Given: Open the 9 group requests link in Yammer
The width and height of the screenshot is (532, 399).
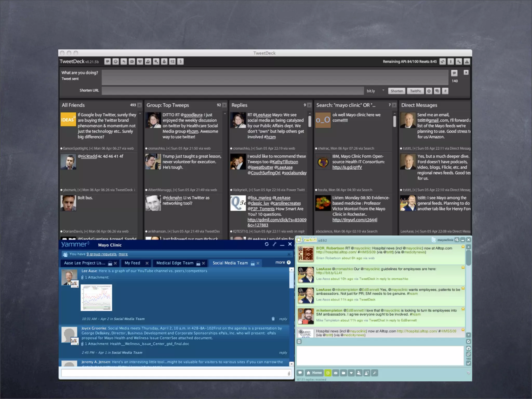Looking at the screenshot, I should pos(102,254).
